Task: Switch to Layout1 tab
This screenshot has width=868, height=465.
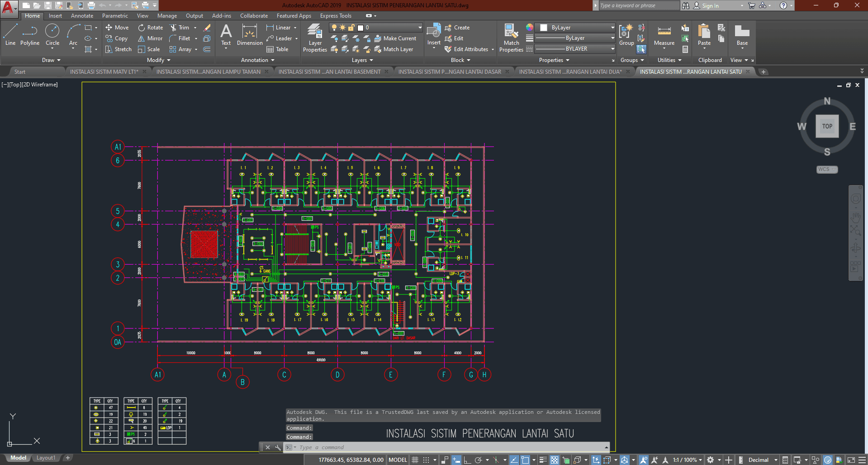Action: click(46, 458)
